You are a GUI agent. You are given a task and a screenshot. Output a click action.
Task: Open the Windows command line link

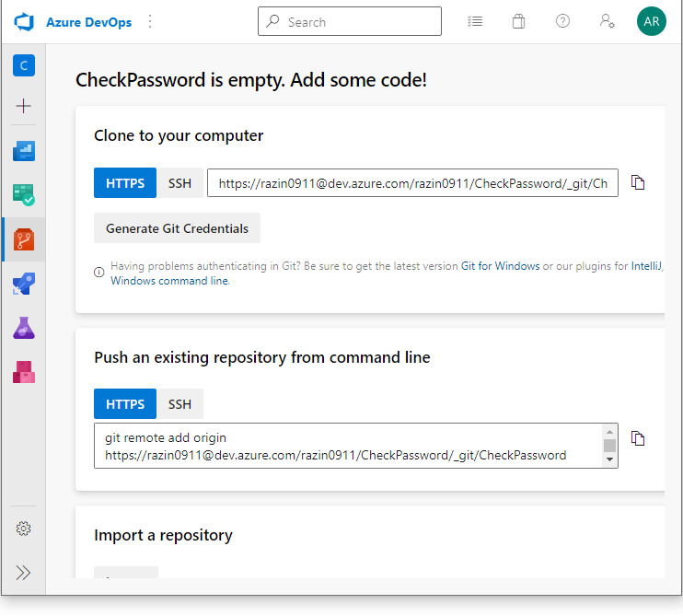click(169, 281)
